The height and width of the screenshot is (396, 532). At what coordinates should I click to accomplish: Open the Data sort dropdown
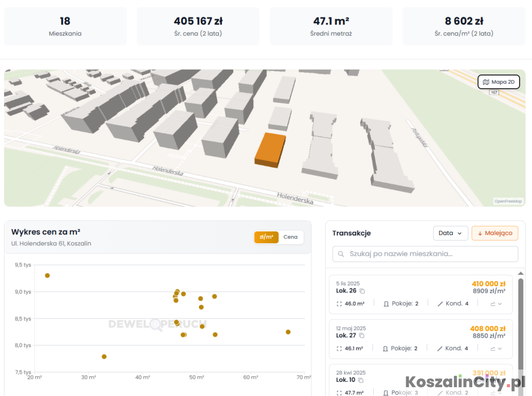pyautogui.click(x=450, y=233)
